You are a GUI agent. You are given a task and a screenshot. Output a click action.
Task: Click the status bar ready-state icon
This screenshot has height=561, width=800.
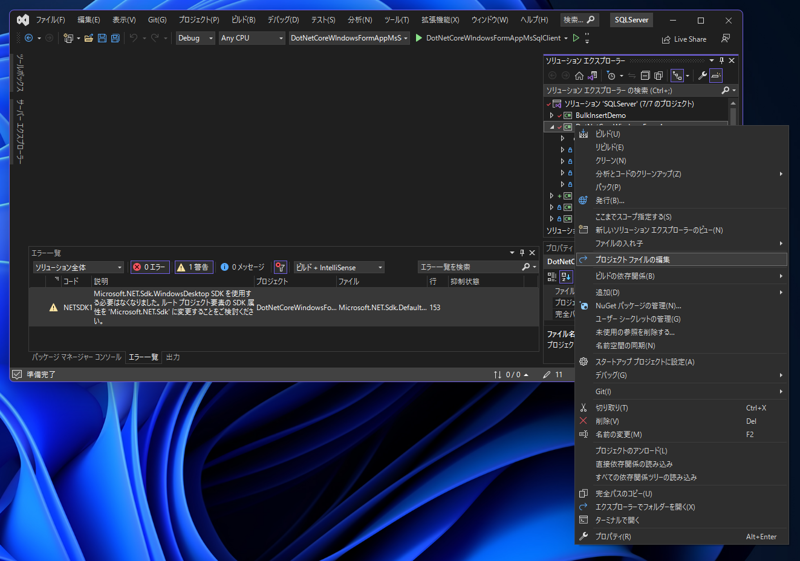point(17,374)
